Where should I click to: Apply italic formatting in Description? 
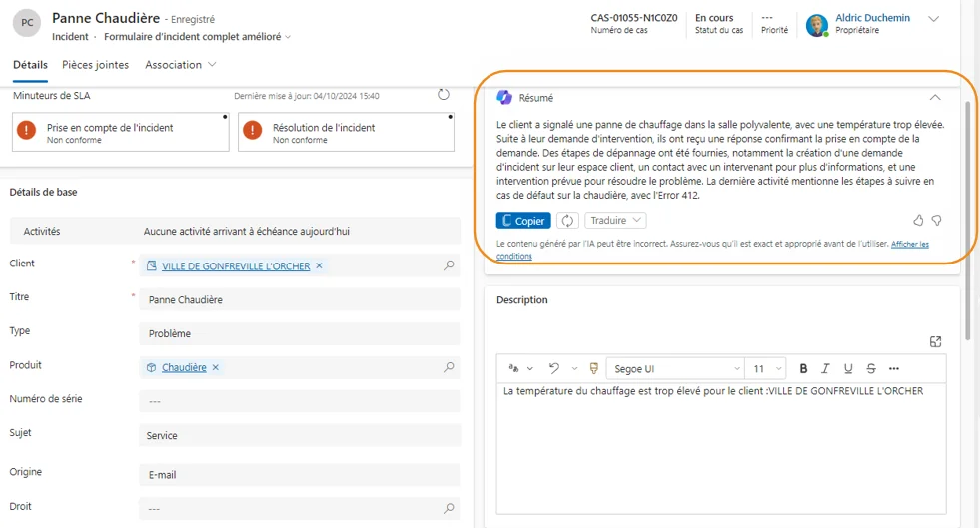coord(825,369)
